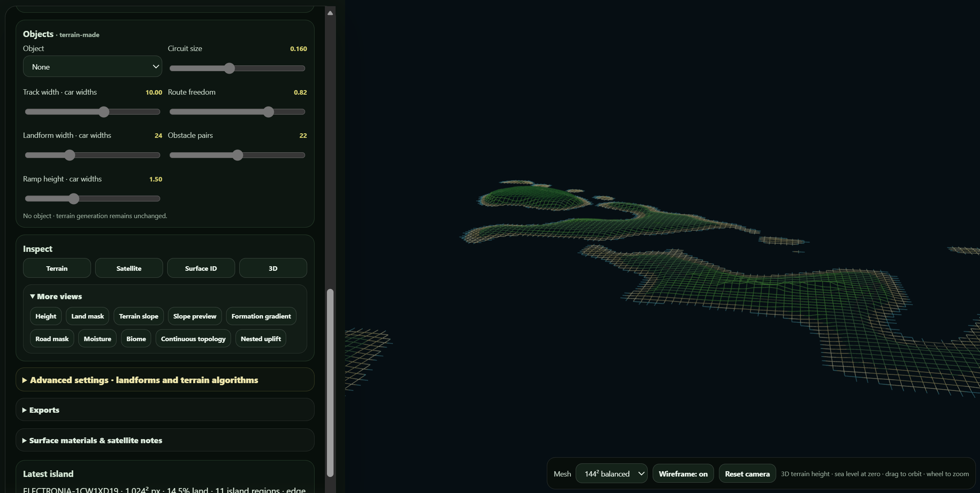Click the Ramp height value 1.50
The width and height of the screenshot is (980, 493).
(156, 179)
